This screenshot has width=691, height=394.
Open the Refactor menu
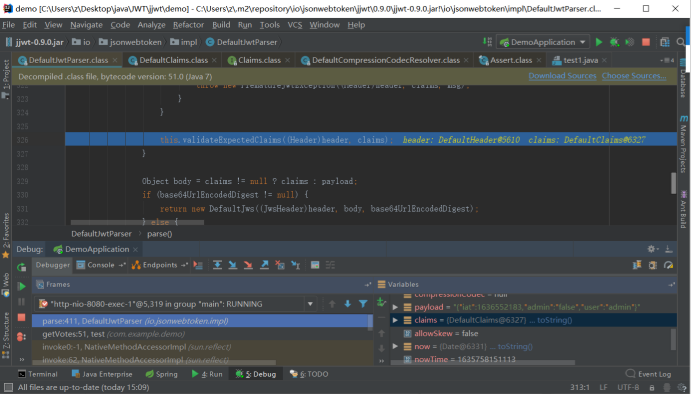tap(188, 25)
